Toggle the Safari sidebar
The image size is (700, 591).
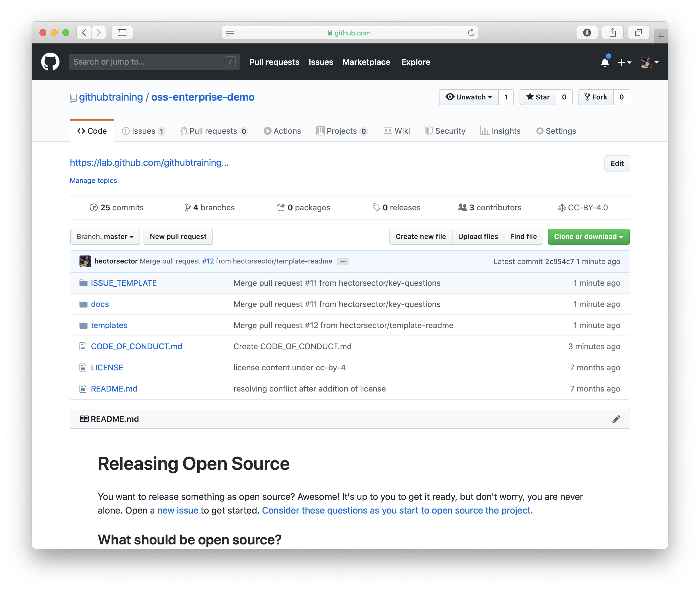(122, 33)
